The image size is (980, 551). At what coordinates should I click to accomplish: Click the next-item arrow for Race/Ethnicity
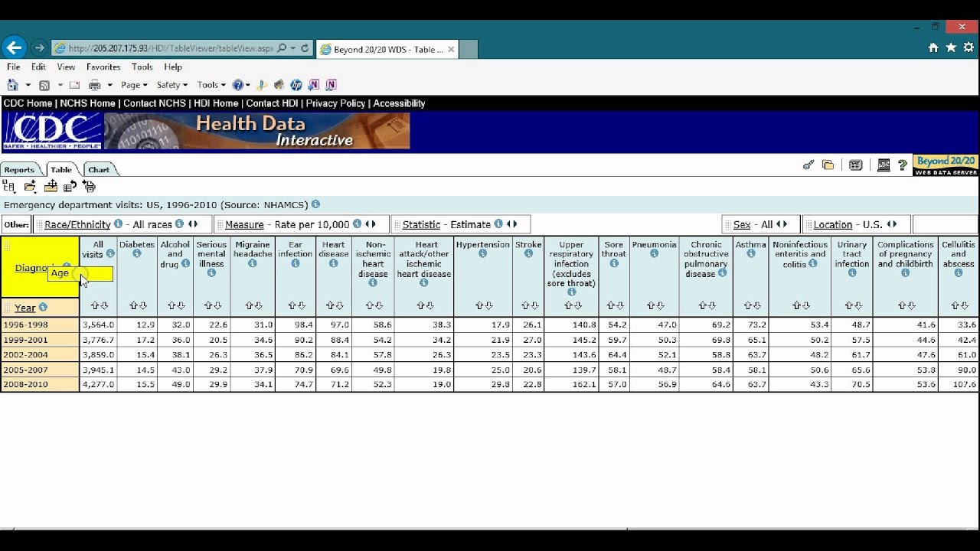tap(194, 224)
